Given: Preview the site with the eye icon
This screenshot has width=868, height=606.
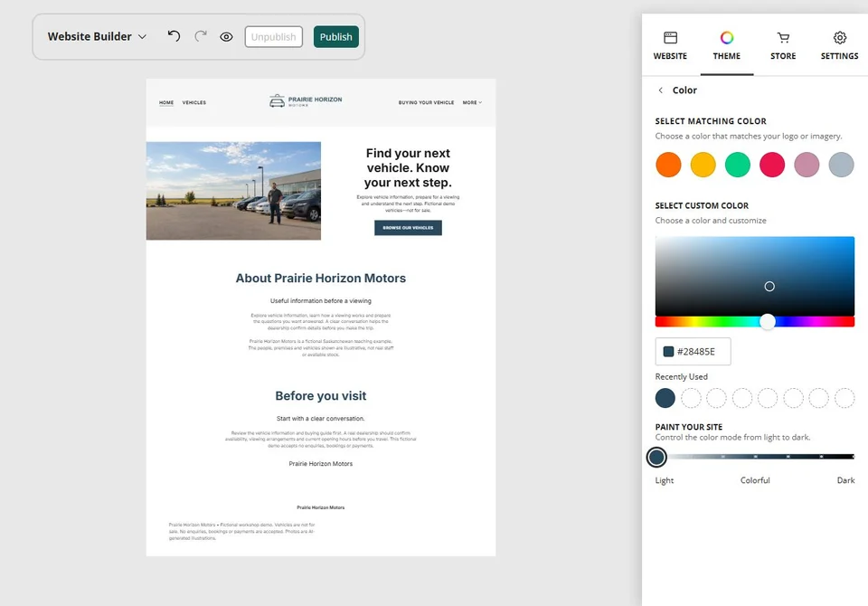Looking at the screenshot, I should (226, 37).
